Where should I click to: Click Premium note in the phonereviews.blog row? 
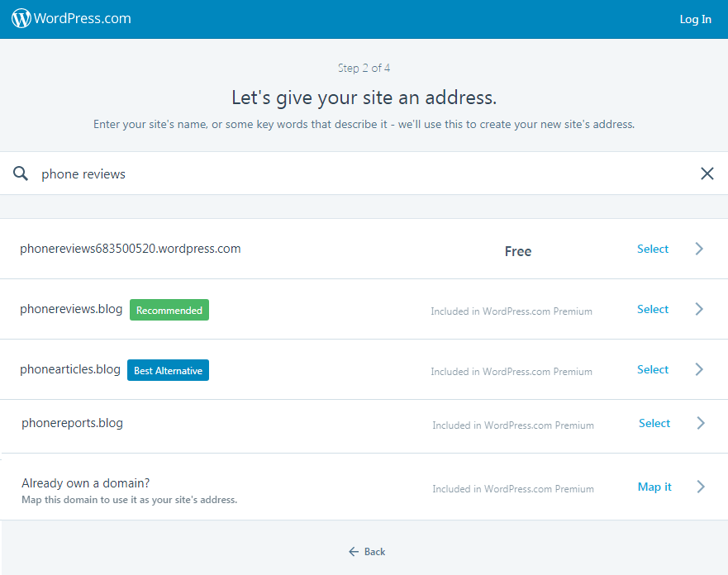pos(512,311)
